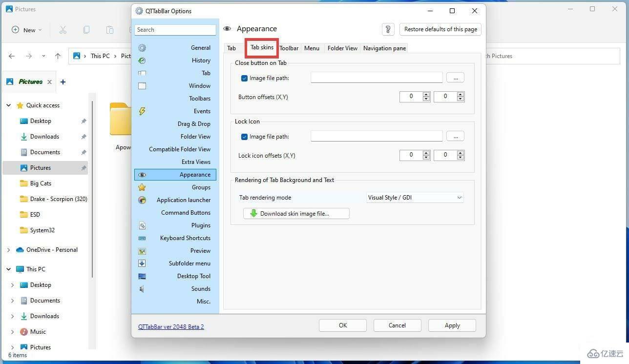Image resolution: width=629 pixels, height=364 pixels.
Task: Decrease Button offsets Y value
Action: click(461, 99)
